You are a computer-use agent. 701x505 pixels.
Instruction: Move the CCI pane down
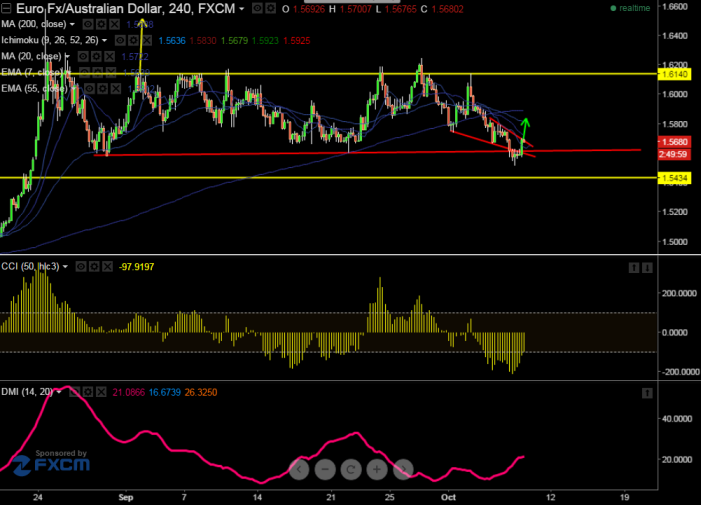point(647,268)
